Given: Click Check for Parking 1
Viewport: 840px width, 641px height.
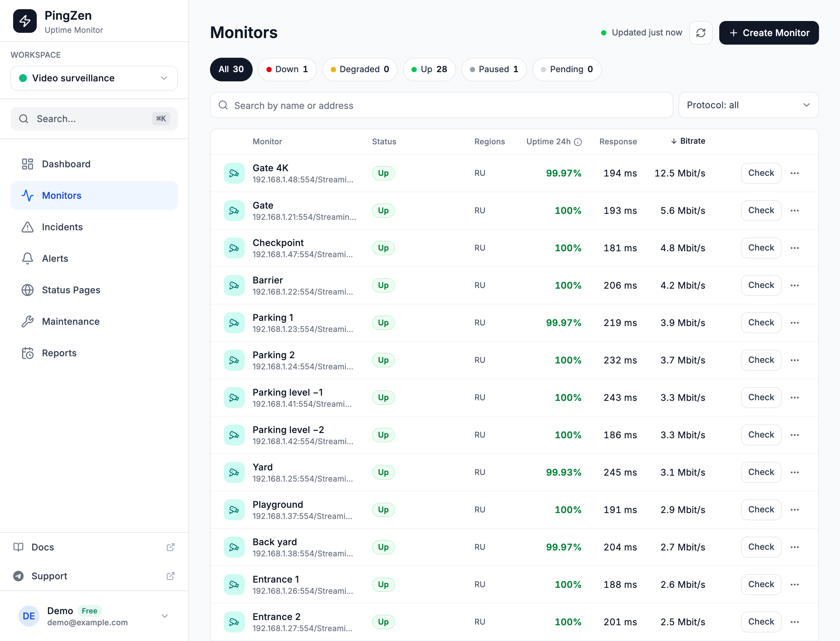Looking at the screenshot, I should point(761,323).
